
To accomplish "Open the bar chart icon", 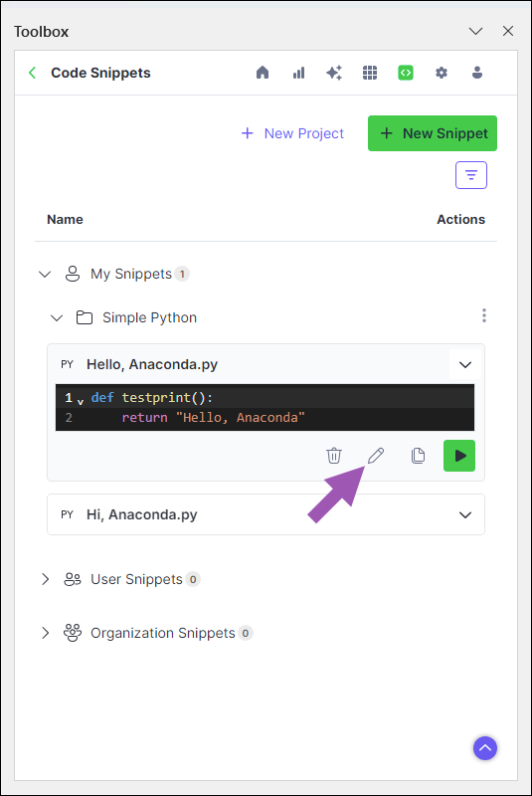I will pos(298,73).
